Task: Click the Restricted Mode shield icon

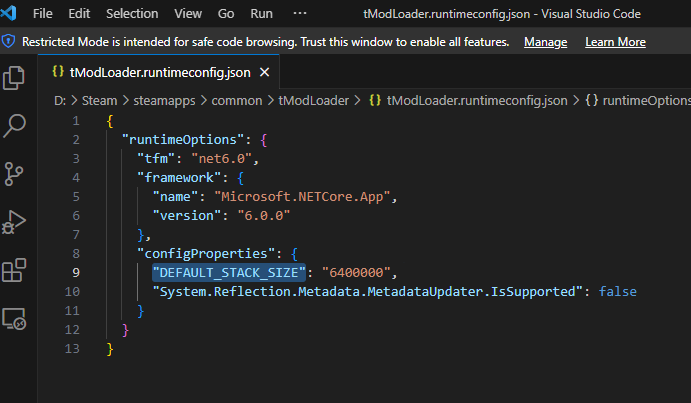Action: pos(9,42)
